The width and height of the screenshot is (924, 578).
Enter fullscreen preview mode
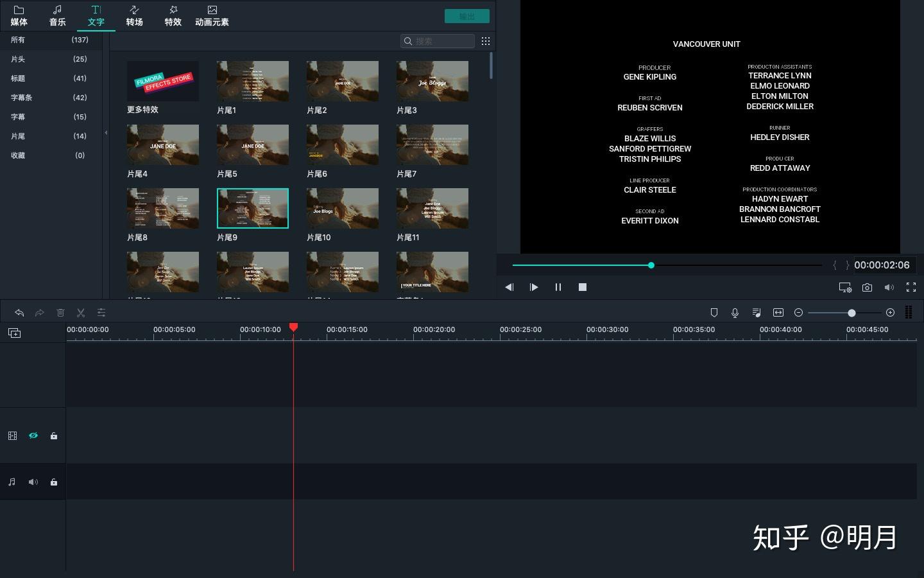pyautogui.click(x=911, y=287)
